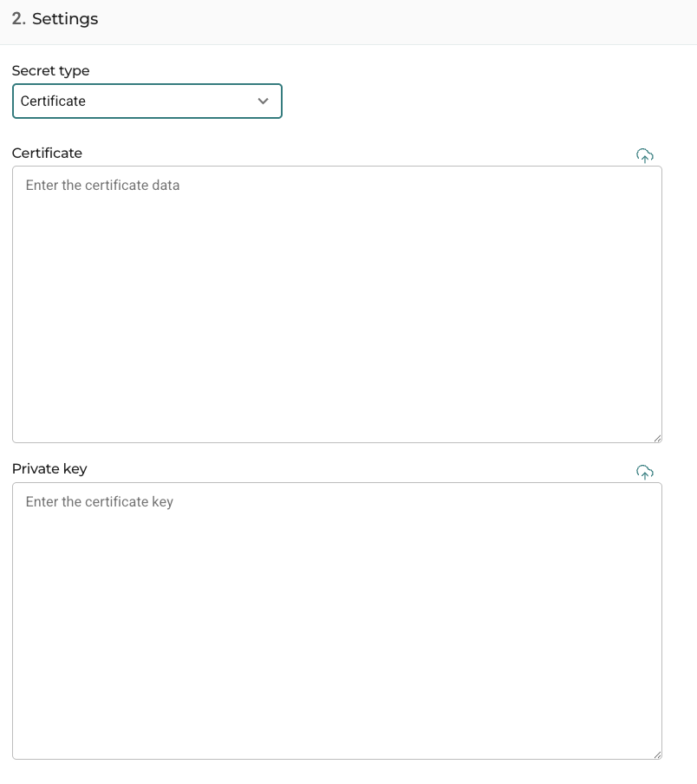Click the chevron arrow in Secret type
The width and height of the screenshot is (697, 784).
coord(263,101)
